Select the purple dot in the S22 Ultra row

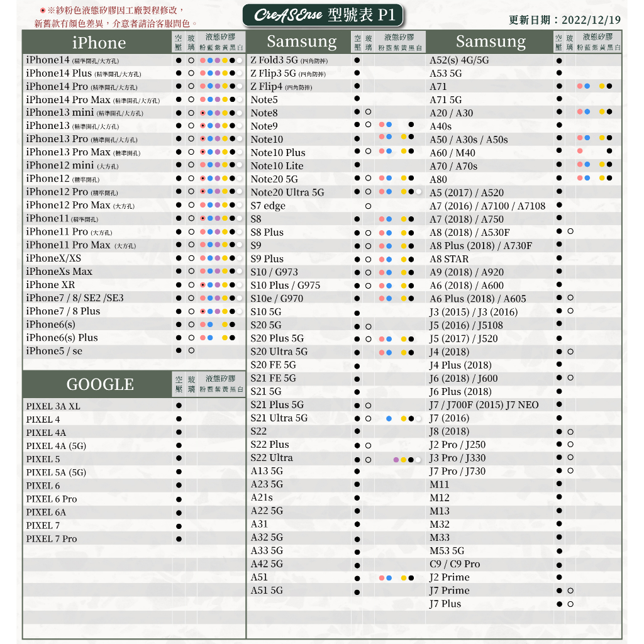pyautogui.click(x=396, y=460)
